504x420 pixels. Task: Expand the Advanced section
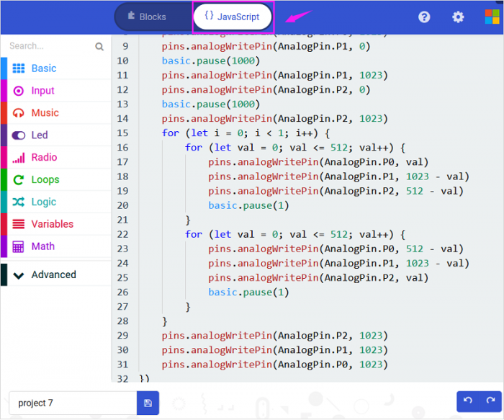click(x=53, y=274)
